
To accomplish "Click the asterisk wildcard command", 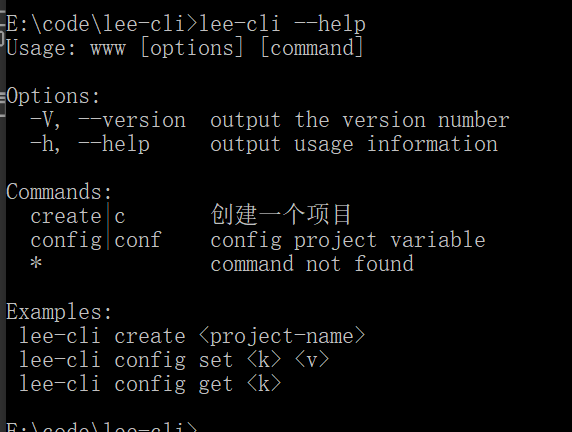I will 36,263.
